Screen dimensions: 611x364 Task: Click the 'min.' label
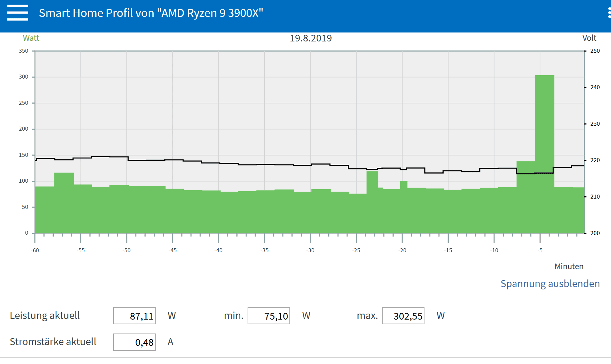click(234, 316)
